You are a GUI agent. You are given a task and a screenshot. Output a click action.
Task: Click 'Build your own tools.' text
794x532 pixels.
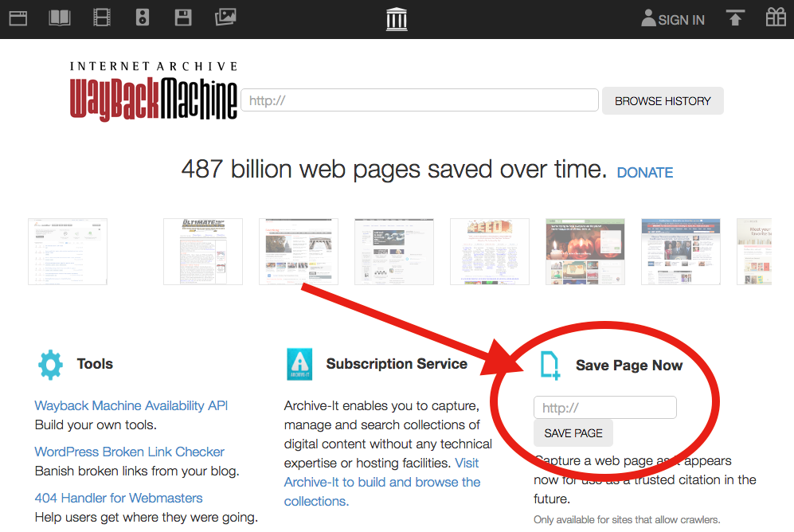[96, 425]
